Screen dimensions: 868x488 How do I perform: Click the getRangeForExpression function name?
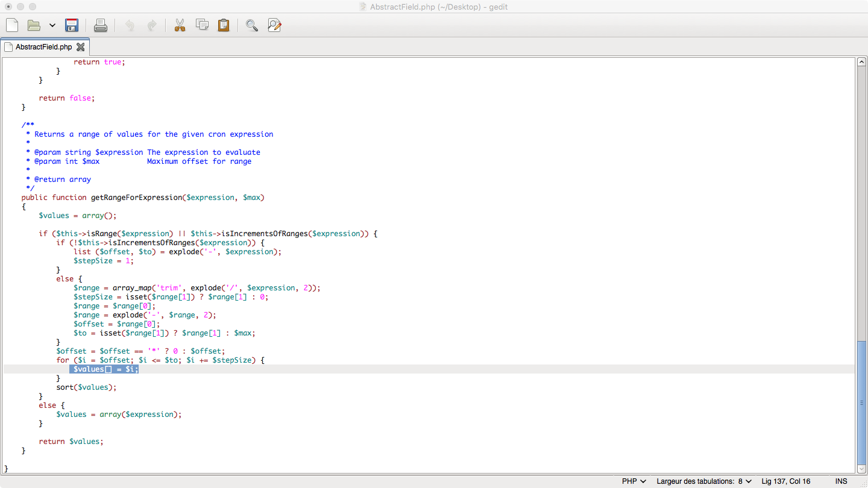tap(136, 198)
